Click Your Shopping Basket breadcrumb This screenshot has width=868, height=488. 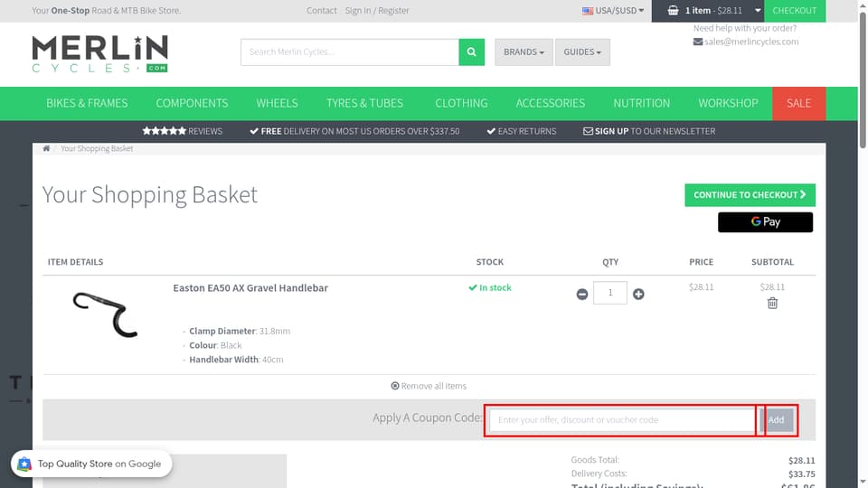pos(97,148)
